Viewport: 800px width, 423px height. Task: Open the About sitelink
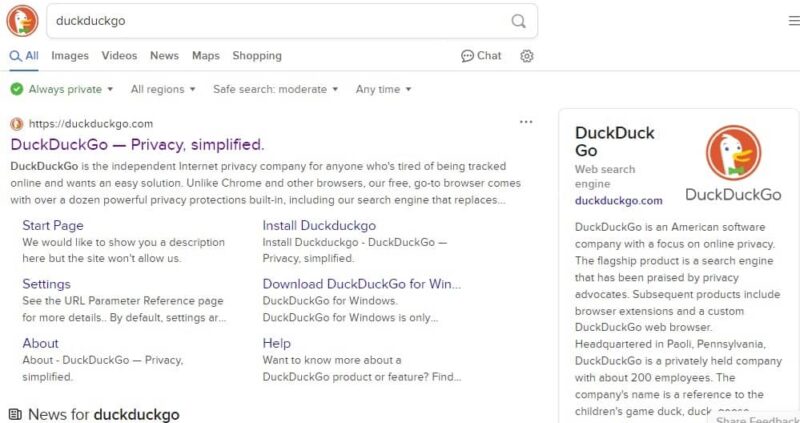click(40, 343)
